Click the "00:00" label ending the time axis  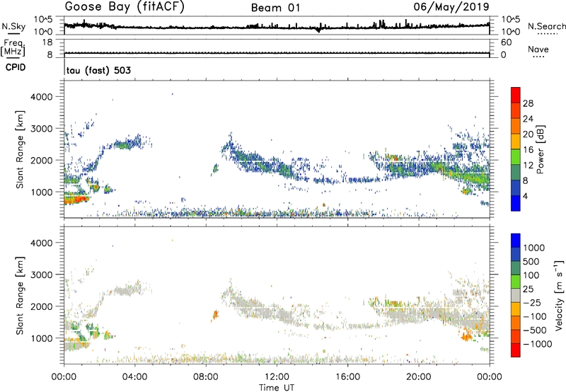(x=489, y=377)
